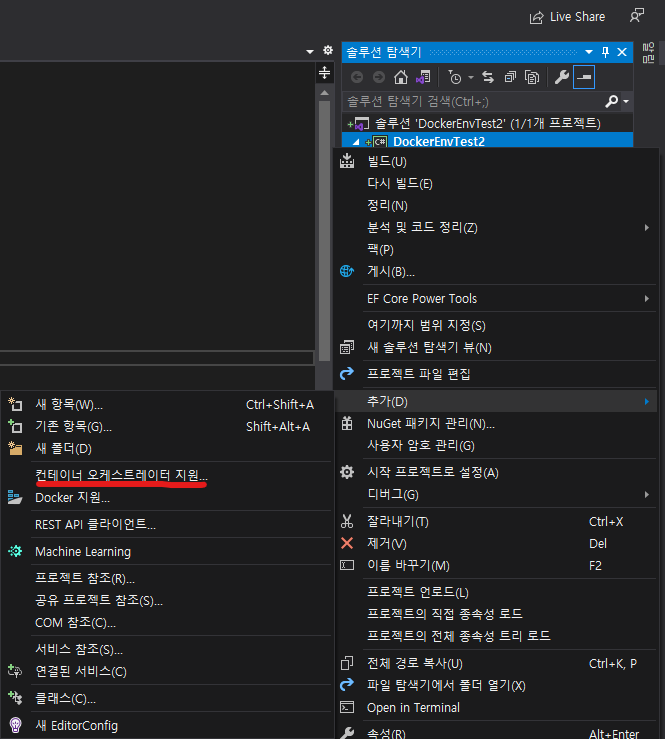Focus the Solution Explorer search box

pos(474,101)
